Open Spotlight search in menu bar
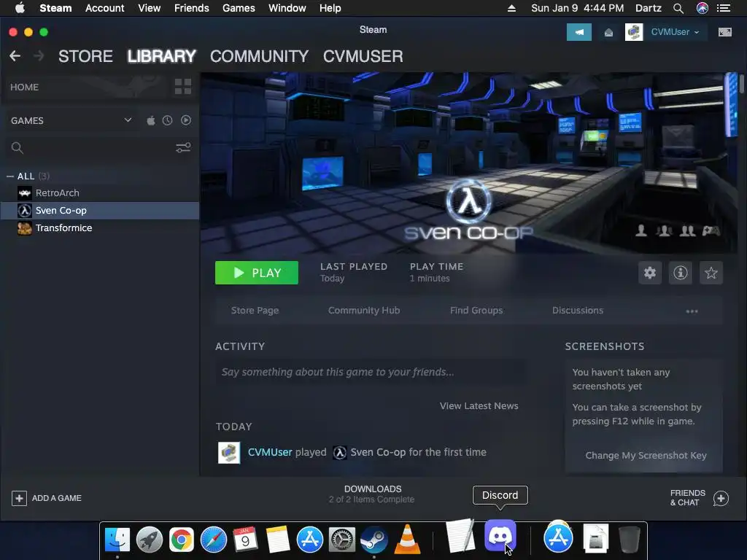Viewport: 747px width, 560px height. pos(678,8)
